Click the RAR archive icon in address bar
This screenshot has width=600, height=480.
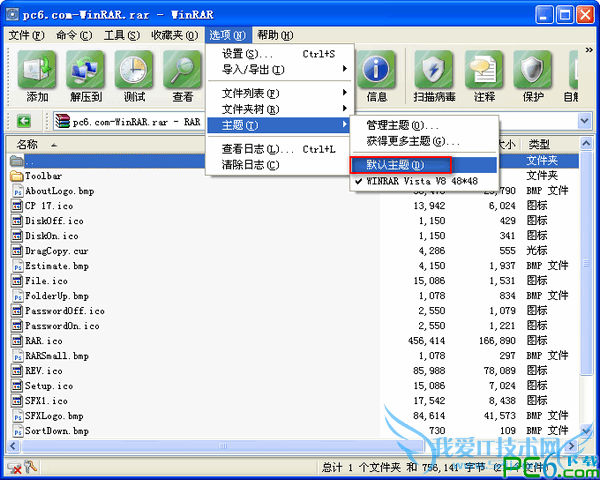point(62,121)
